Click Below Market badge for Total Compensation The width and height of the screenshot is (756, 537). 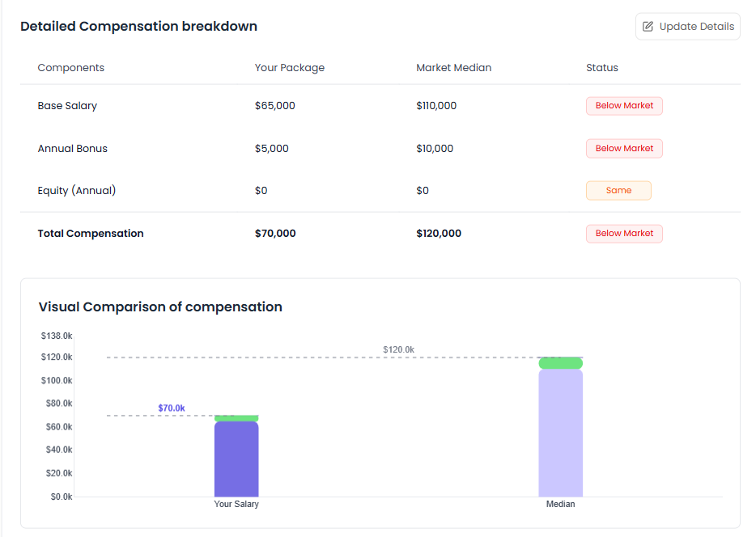(x=624, y=234)
